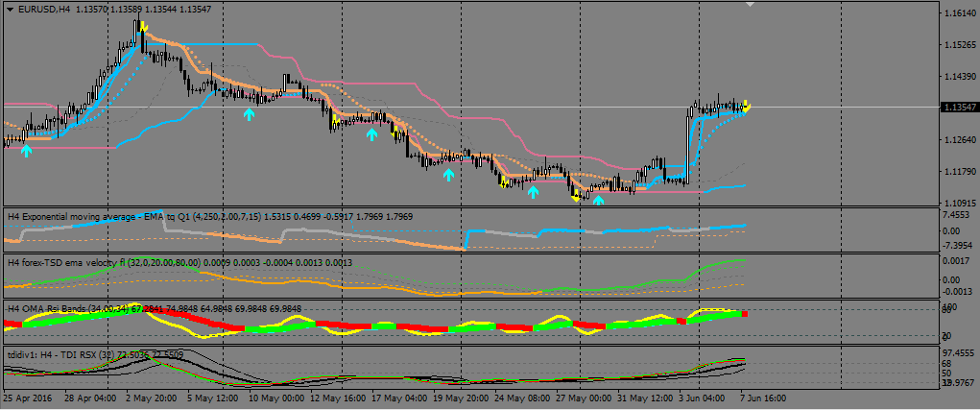The width and height of the screenshot is (980, 410).
Task: Click the 17 May 04:00 time label
Action: [402, 398]
